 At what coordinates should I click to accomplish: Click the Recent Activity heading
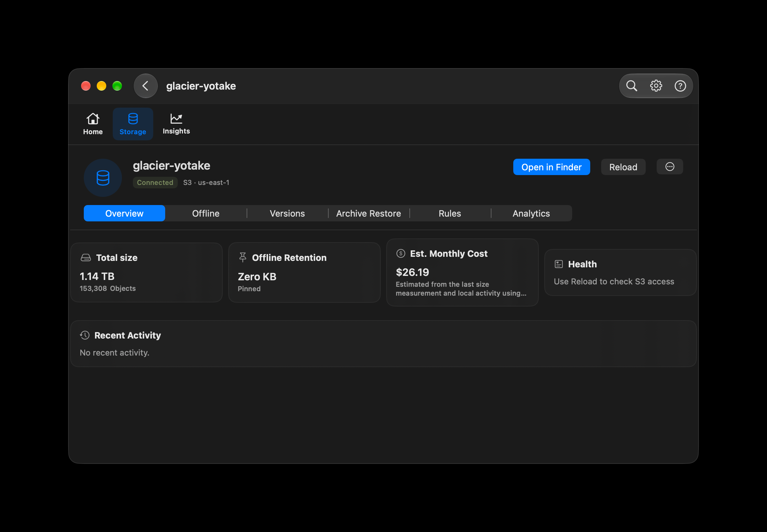pos(127,335)
